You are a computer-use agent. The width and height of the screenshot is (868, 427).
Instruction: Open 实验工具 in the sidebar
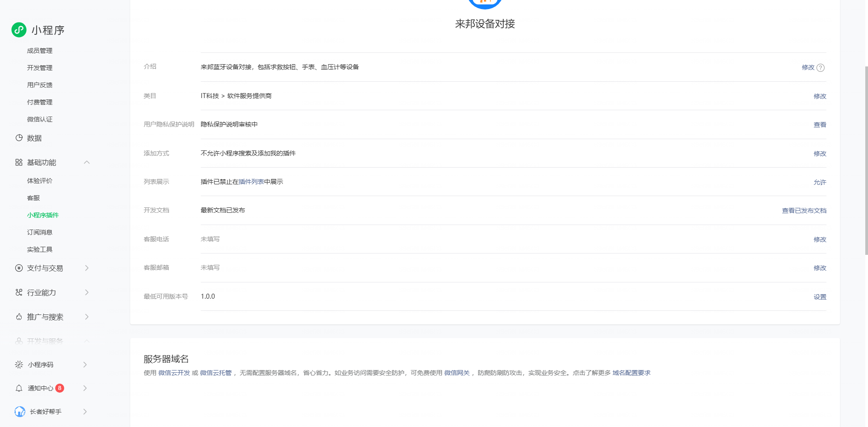tap(40, 249)
